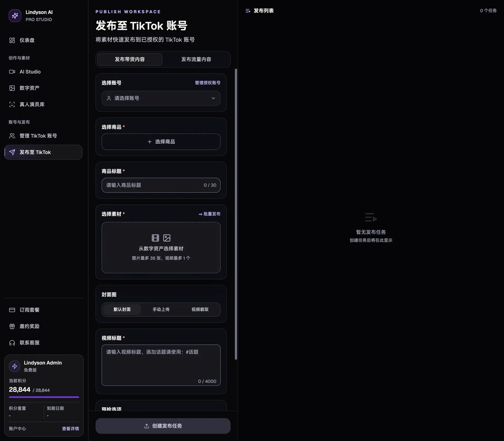This screenshot has height=441, width=504.
Task: Click the AI Studio camera icon
Action: pyautogui.click(x=12, y=72)
